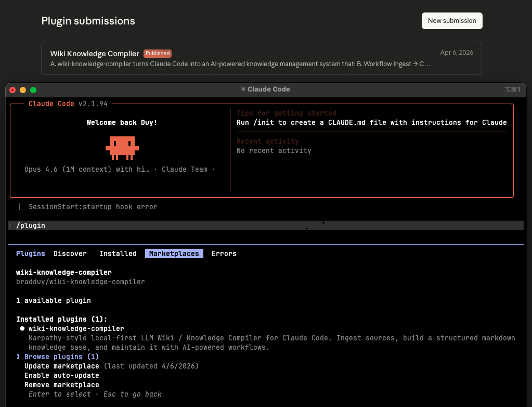The image size is (532, 407).
Task: Click the red close window dot
Action: (12, 90)
